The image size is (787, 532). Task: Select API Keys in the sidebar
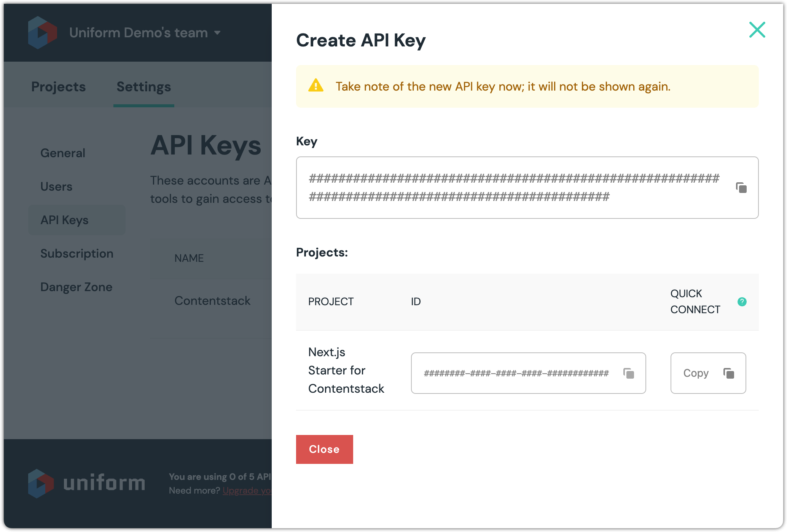[64, 220]
